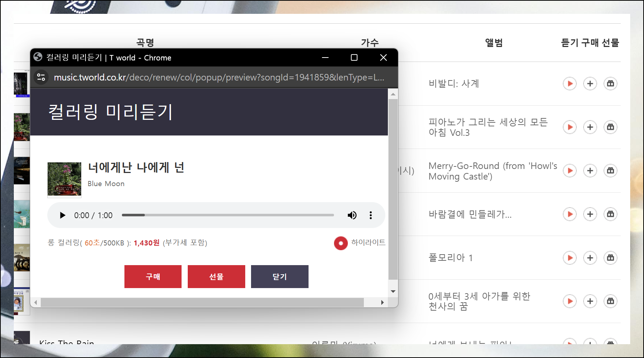Play preview for 폴모리아 1 row
644x358 pixels.
click(570, 258)
